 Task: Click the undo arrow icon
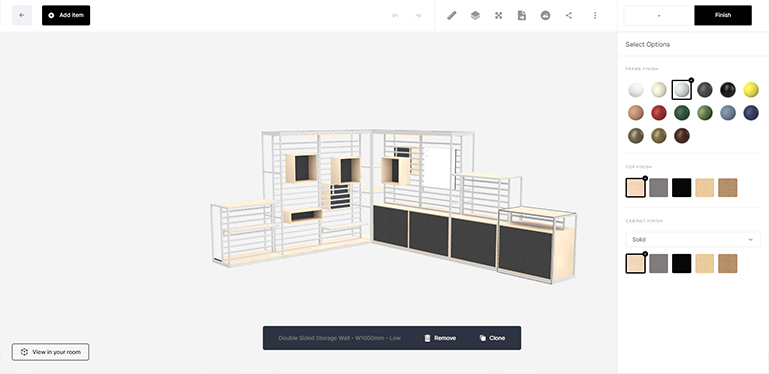(x=395, y=15)
